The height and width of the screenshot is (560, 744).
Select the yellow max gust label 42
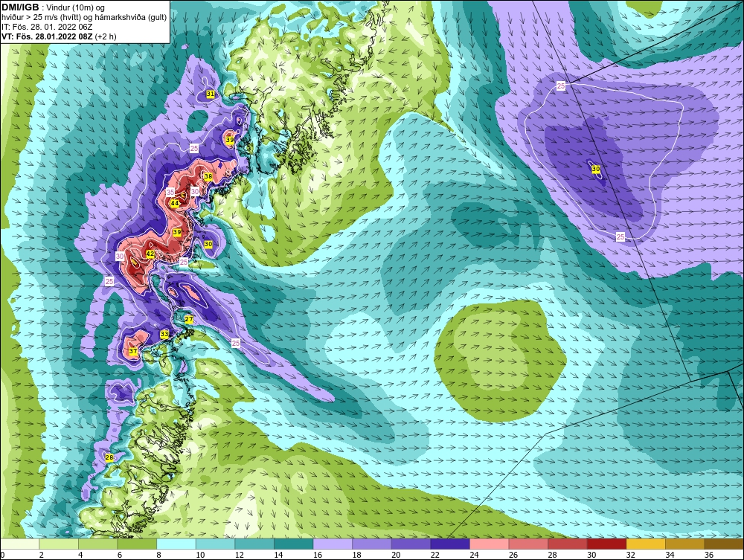(x=150, y=254)
